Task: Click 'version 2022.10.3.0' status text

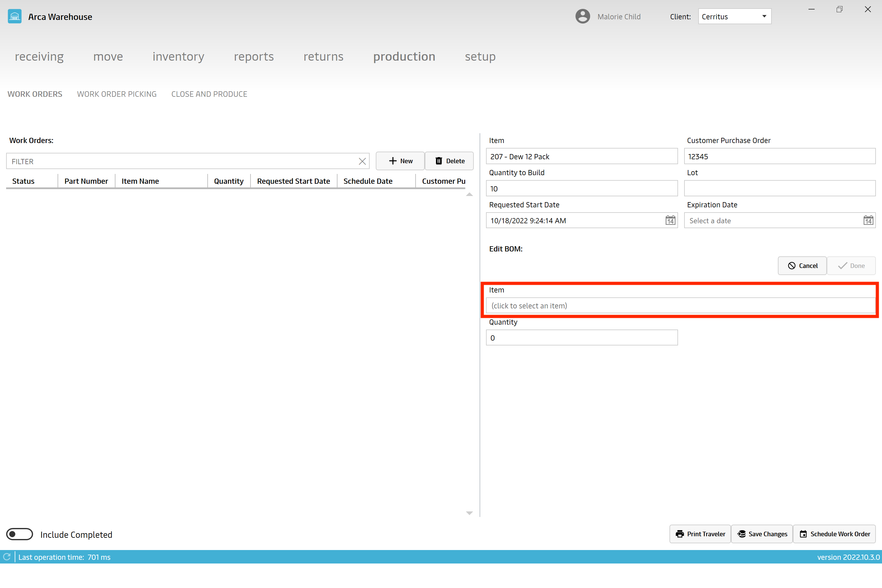Action: 848,557
